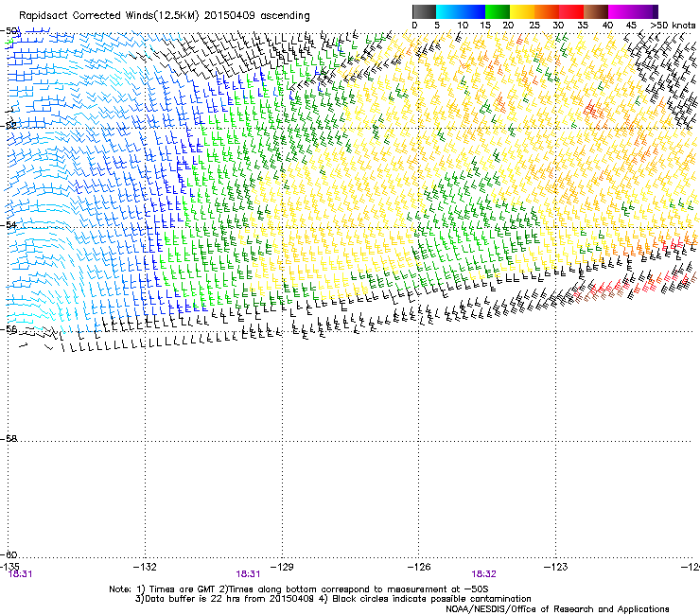Click the latitude label '-60'

click(x=9, y=554)
